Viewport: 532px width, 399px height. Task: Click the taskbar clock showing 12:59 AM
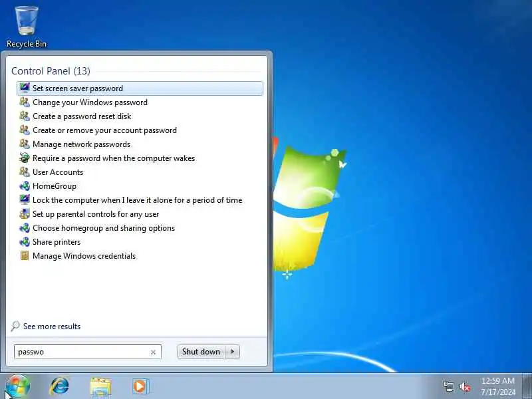point(497,386)
